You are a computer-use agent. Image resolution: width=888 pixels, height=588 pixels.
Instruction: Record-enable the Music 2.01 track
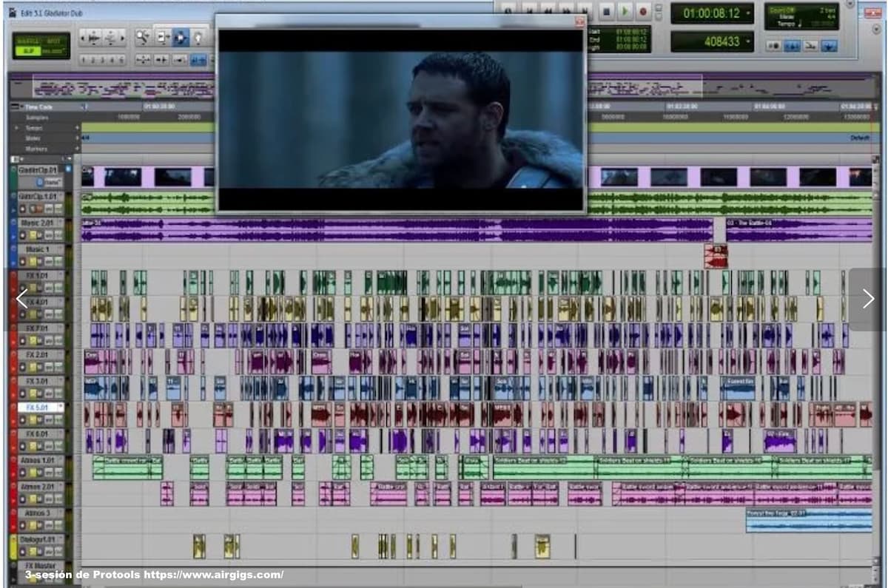[x=22, y=234]
